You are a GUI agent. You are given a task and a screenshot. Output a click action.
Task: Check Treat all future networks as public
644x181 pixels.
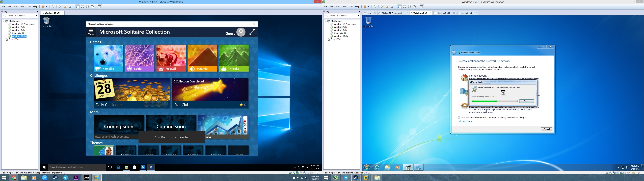(x=459, y=117)
